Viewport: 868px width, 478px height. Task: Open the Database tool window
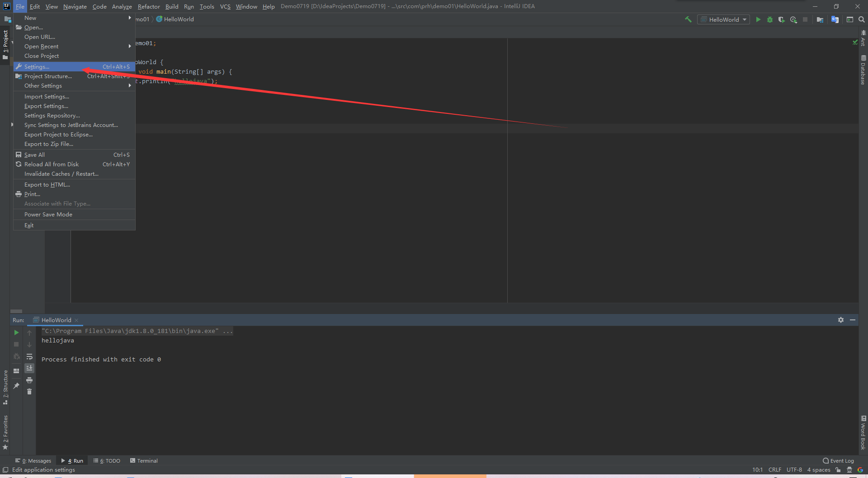863,70
